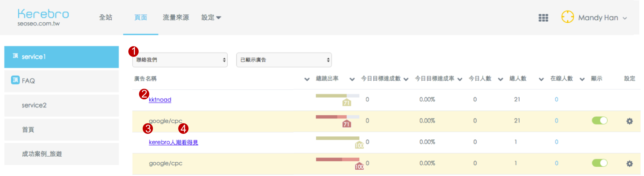Click the bounce rate bar for kerebro人潮看得見
The width and height of the screenshot is (644, 176).
(x=337, y=138)
